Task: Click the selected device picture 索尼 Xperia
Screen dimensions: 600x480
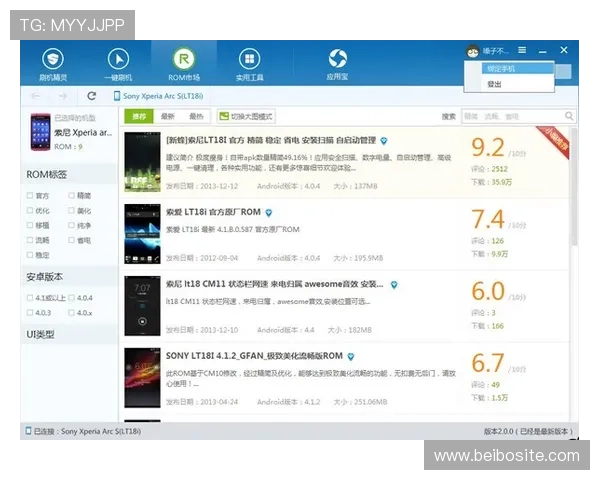Action: 41,132
